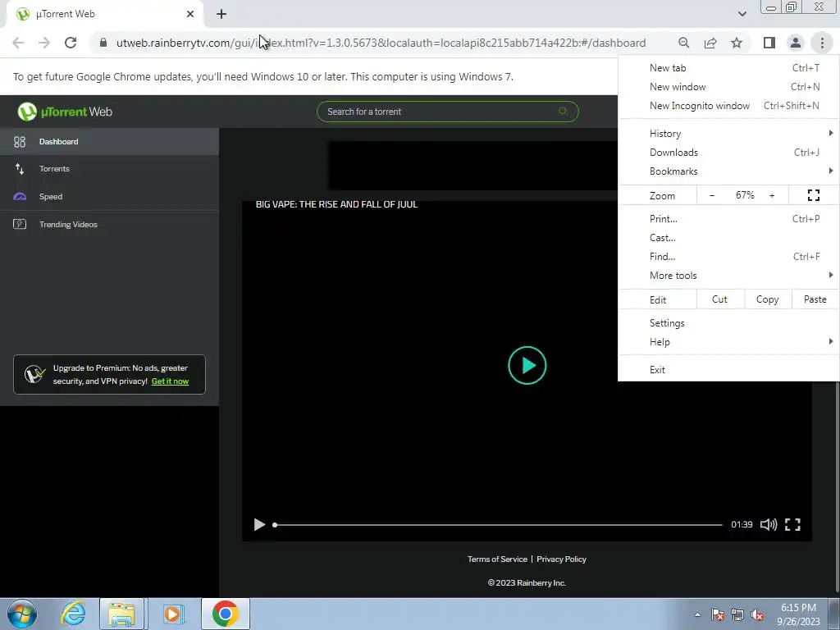Select New Incognito window
This screenshot has height=630, width=840.
tap(728, 106)
